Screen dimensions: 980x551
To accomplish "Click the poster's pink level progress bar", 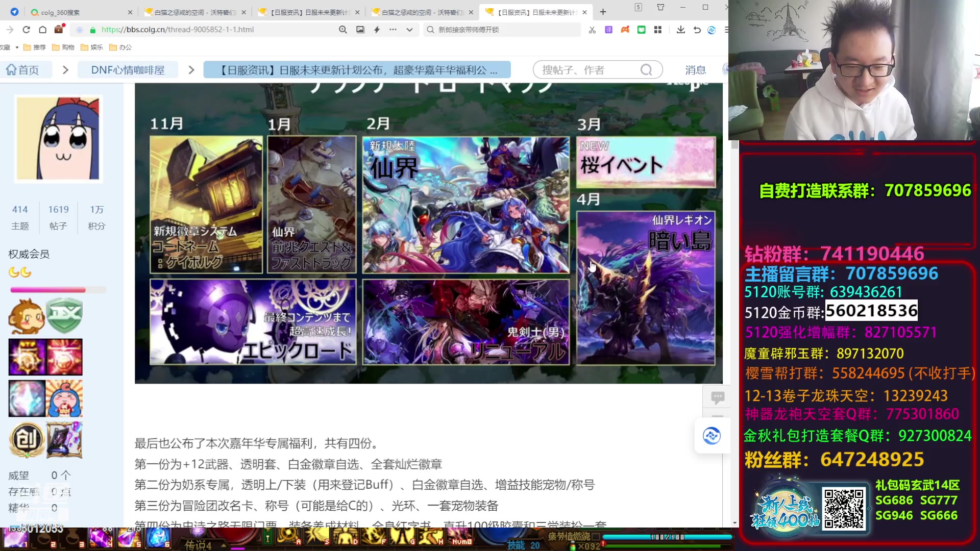I will pos(58,290).
